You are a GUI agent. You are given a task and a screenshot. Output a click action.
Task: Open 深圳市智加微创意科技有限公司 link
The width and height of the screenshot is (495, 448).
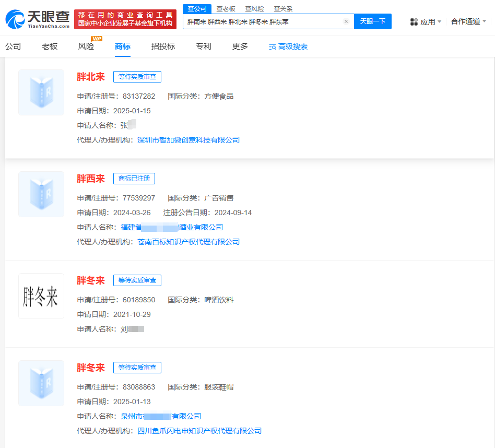coord(188,140)
